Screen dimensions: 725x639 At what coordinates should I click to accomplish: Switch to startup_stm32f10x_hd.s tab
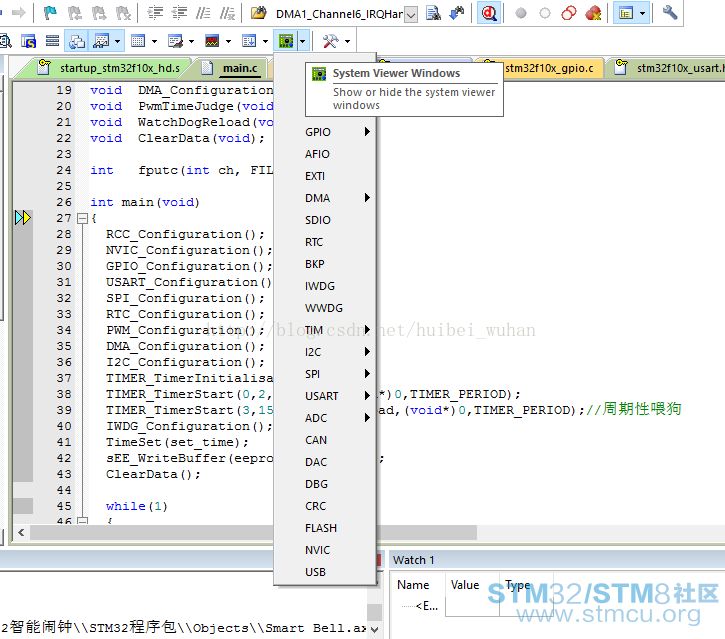tap(111, 68)
